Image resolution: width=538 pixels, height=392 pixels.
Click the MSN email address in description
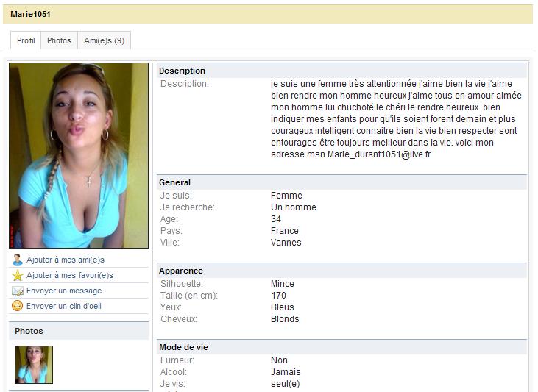(379, 154)
